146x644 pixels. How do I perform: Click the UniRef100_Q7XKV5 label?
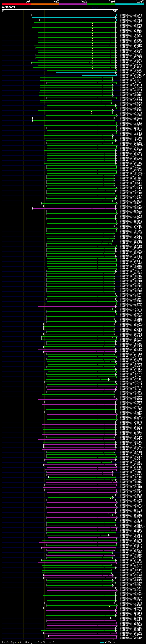pos(131,326)
